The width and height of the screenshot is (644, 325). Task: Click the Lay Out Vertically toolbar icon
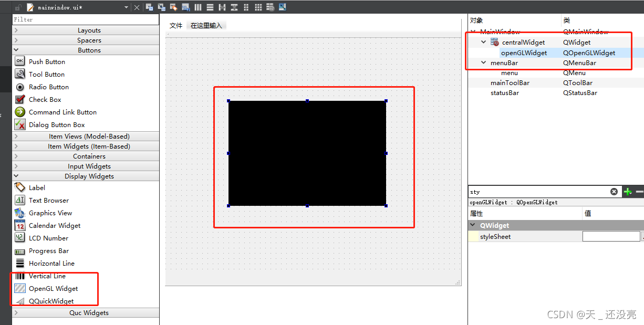click(x=210, y=7)
